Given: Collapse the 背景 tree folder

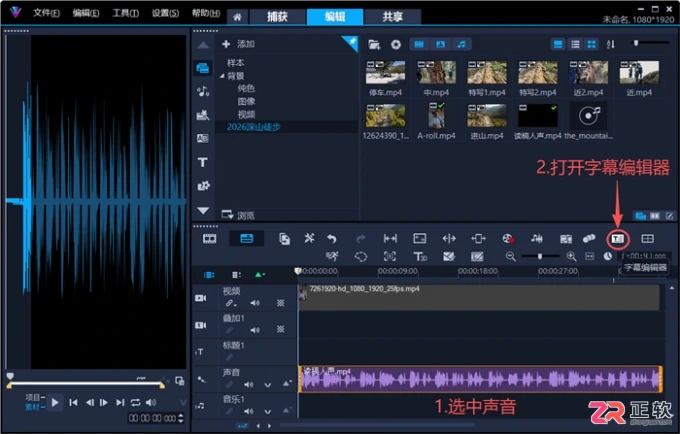Looking at the screenshot, I should 222,76.
